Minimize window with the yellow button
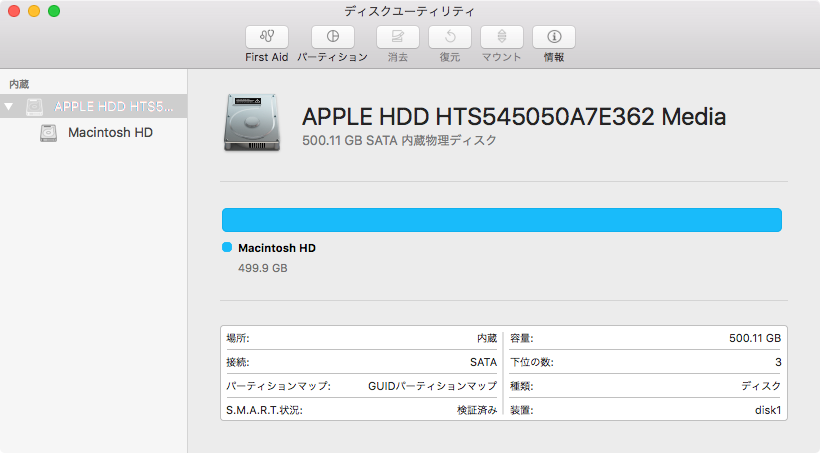 click(34, 11)
